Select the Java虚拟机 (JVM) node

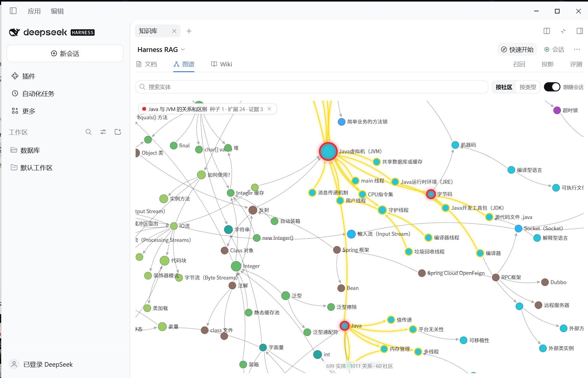point(328,151)
